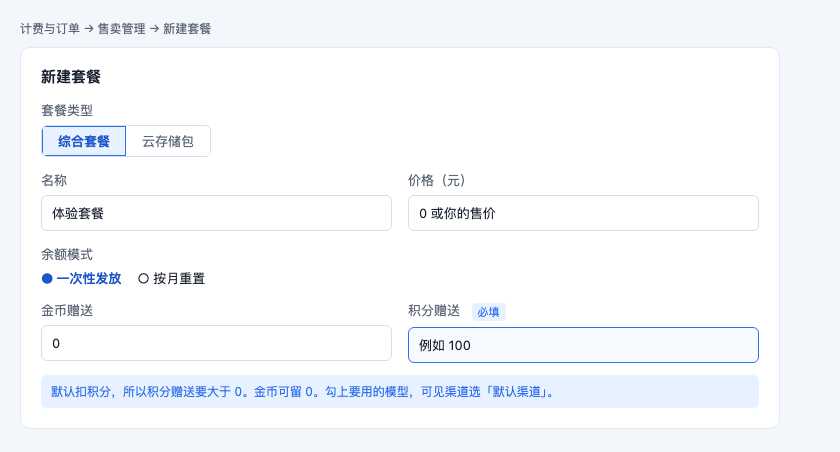840x452 pixels.
Task: Click the 金币赠送 input field
Action: [216, 343]
